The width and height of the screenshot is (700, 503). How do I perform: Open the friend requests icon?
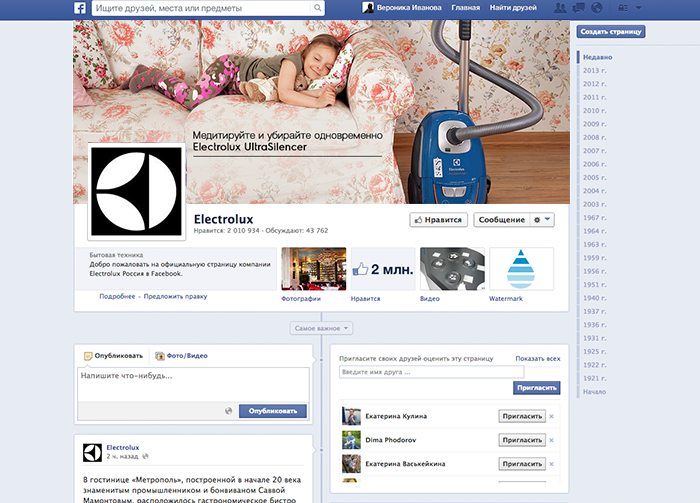point(560,8)
